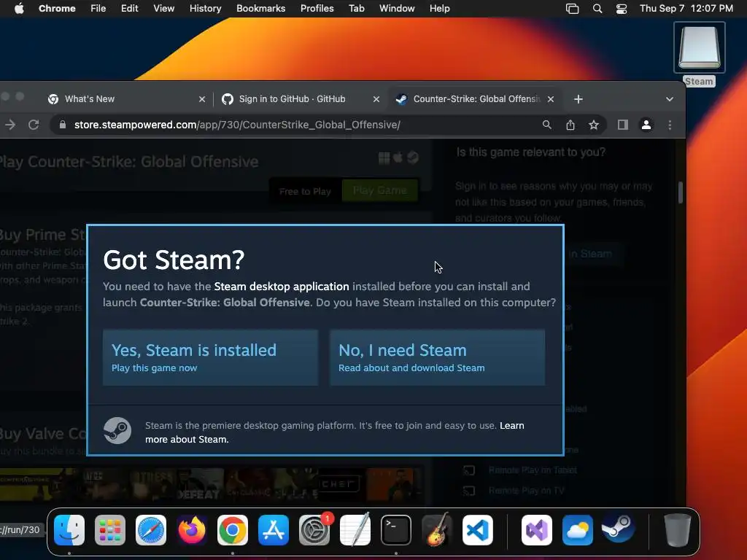Image resolution: width=747 pixels, height=560 pixels.
Task: Click the browser forward arrow
Action: coord(10,125)
